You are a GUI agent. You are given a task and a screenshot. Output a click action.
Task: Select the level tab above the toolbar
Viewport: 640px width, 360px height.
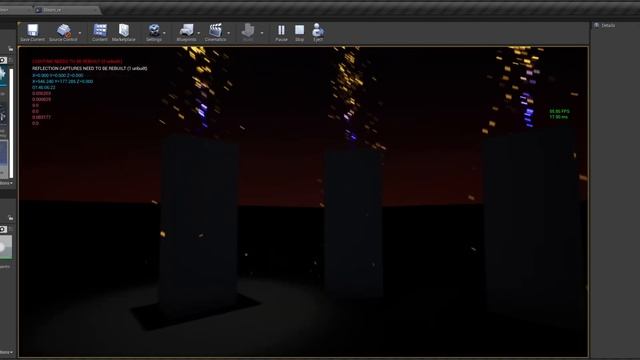click(x=66, y=9)
